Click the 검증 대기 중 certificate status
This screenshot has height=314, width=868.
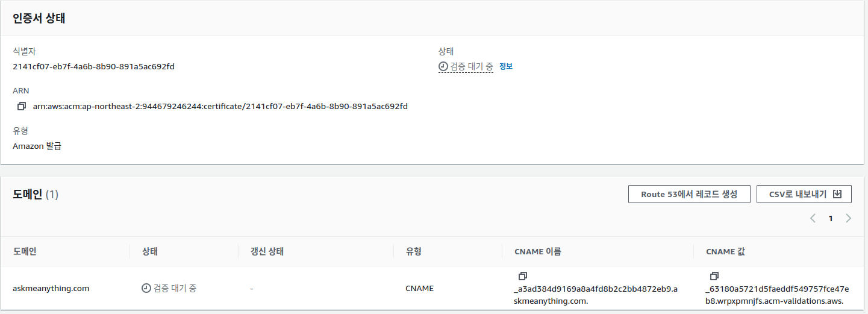(466, 66)
